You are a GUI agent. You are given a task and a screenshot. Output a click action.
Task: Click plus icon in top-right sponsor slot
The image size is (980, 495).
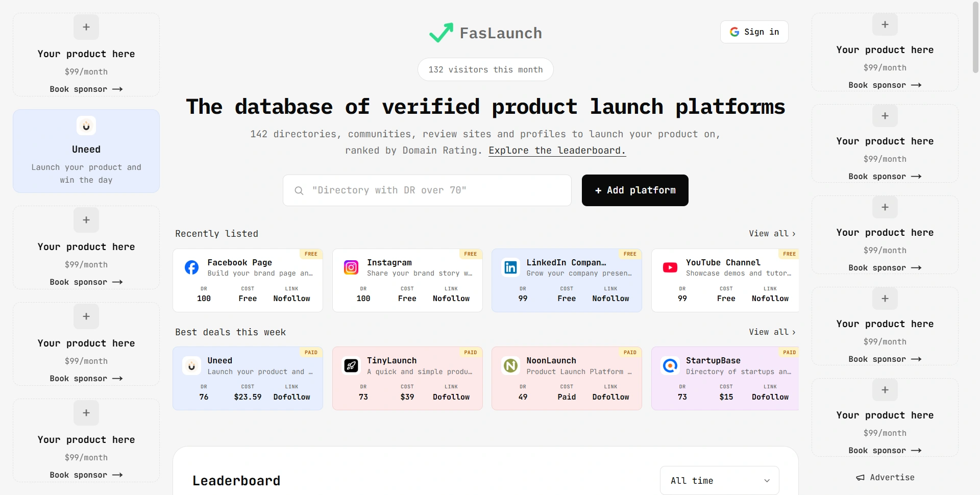click(x=885, y=24)
